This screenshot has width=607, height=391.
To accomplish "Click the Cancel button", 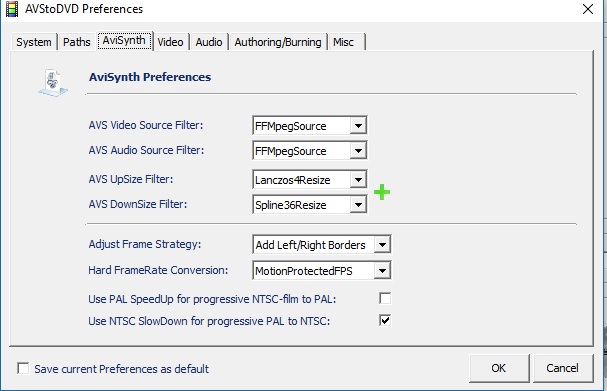I will (562, 368).
